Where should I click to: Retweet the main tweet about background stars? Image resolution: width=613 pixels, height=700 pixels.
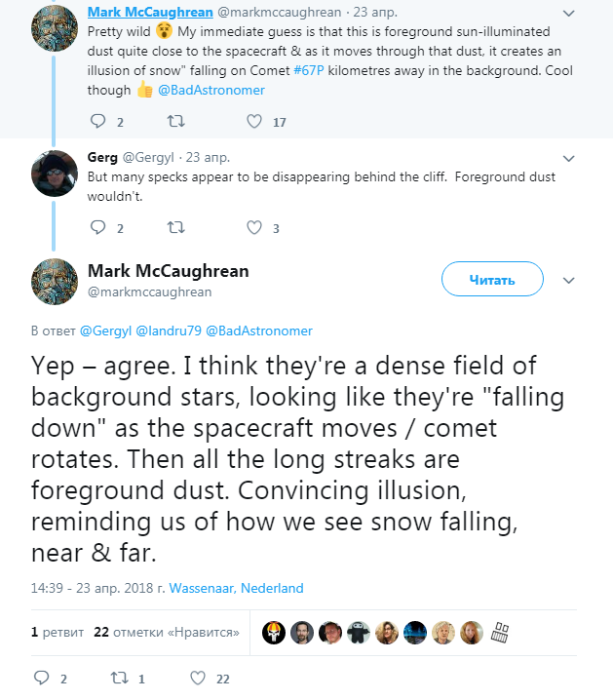[x=119, y=678]
